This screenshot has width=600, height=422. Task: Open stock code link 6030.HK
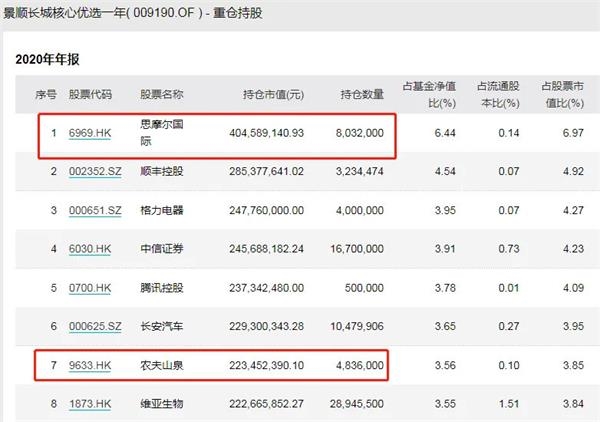coord(90,249)
